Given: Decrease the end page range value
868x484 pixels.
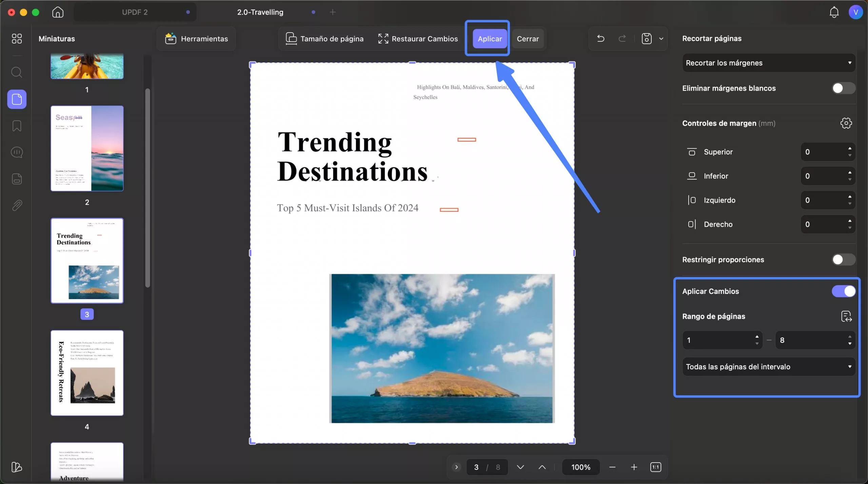Looking at the screenshot, I should tap(849, 343).
